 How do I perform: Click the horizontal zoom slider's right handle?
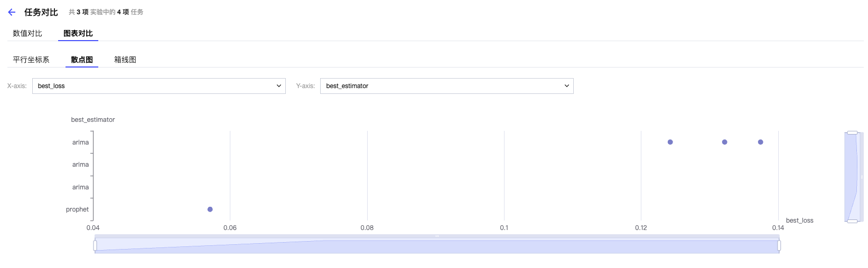(779, 245)
